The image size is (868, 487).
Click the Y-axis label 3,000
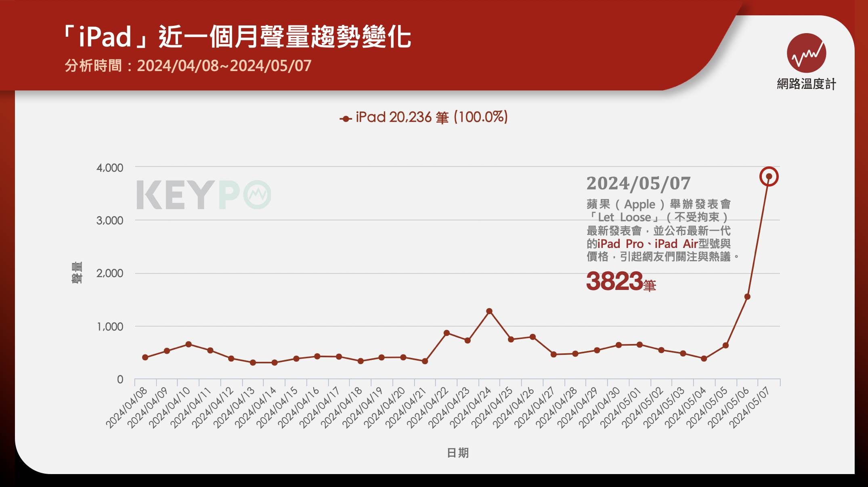pos(110,220)
